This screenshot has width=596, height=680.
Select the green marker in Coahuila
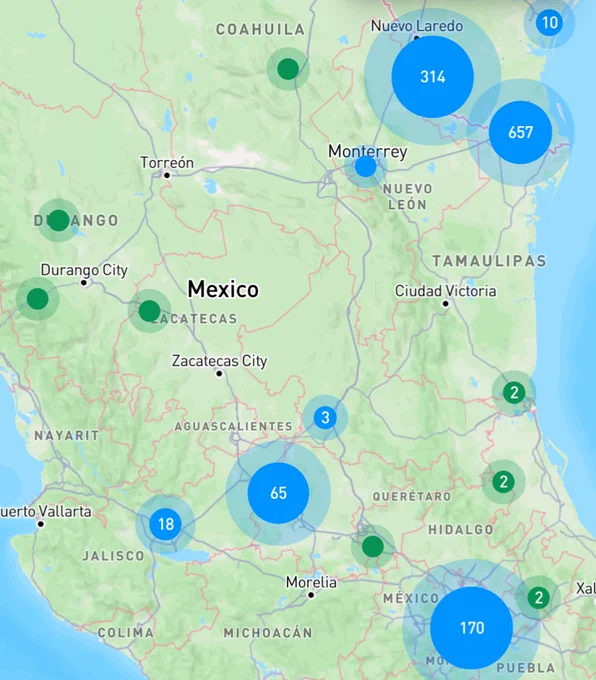point(288,69)
